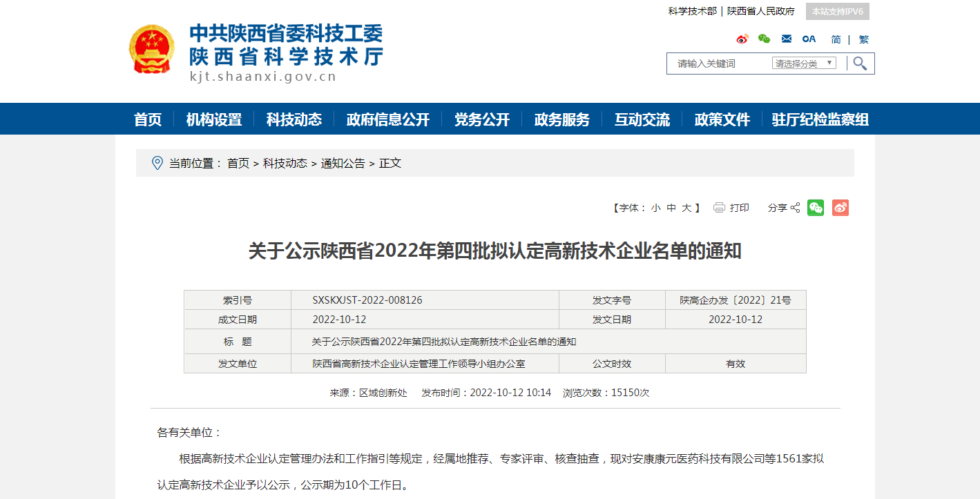Visit the 陕西省人民政府 link
980x499 pixels.
tap(760, 11)
